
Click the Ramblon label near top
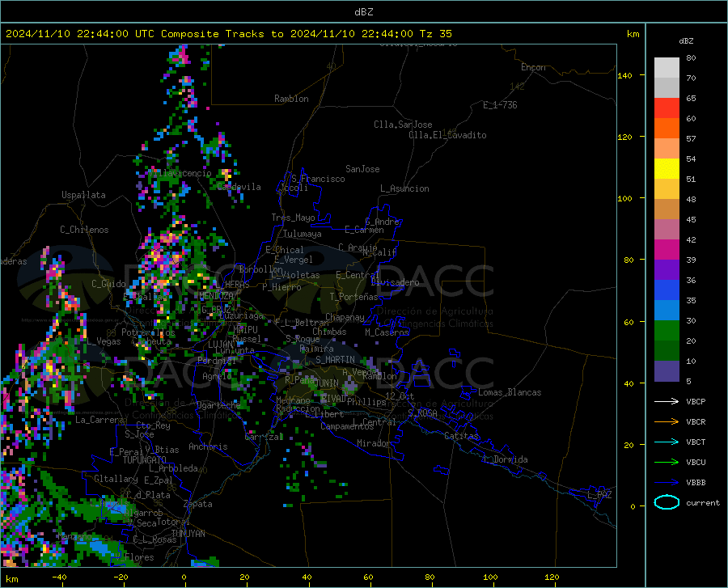coord(291,99)
